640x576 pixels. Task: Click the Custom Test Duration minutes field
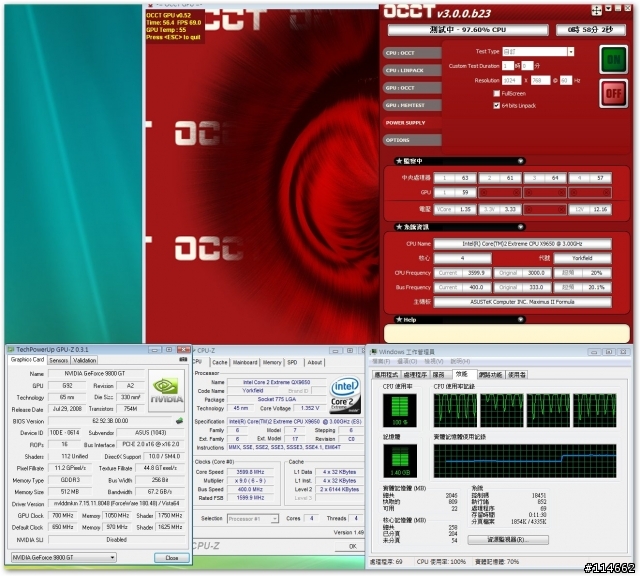point(527,66)
